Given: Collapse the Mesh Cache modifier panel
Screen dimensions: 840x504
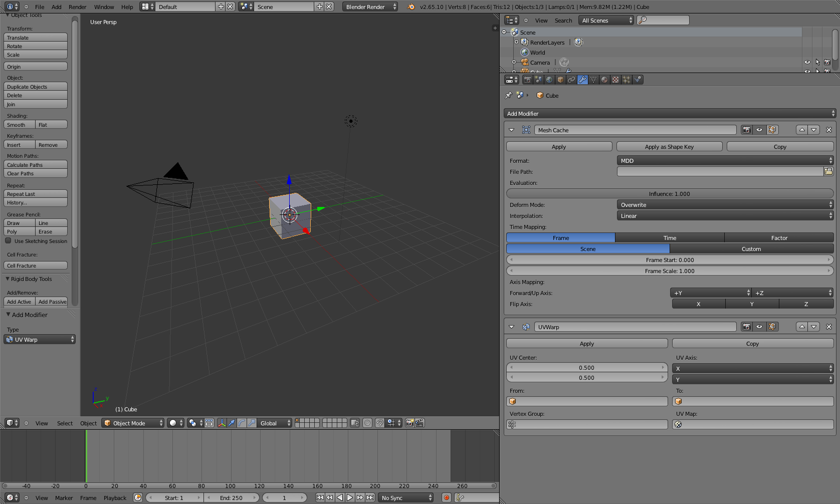Looking at the screenshot, I should (x=511, y=130).
